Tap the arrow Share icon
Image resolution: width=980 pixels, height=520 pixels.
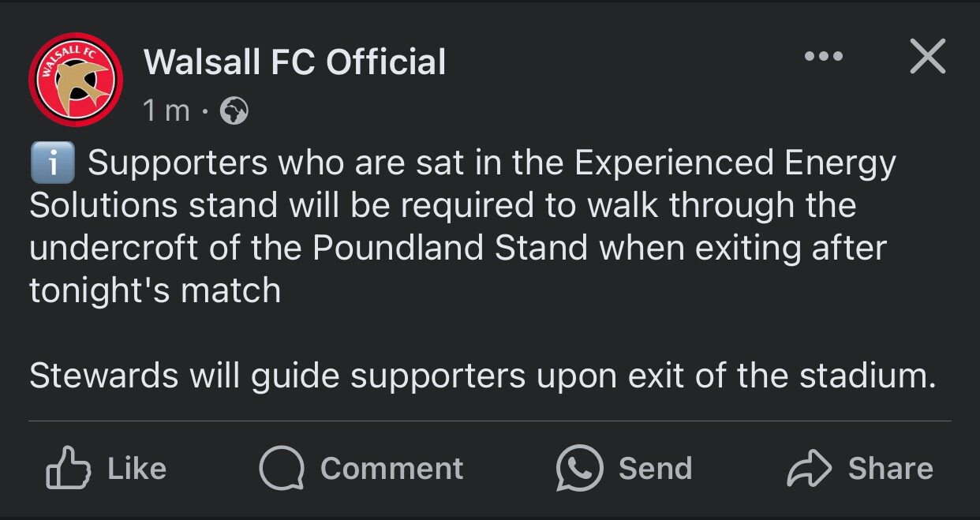810,469
